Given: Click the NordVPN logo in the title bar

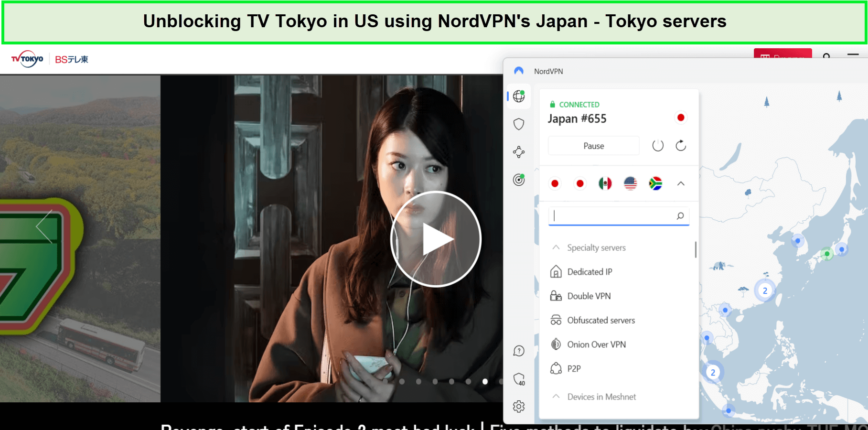Looking at the screenshot, I should (x=519, y=71).
